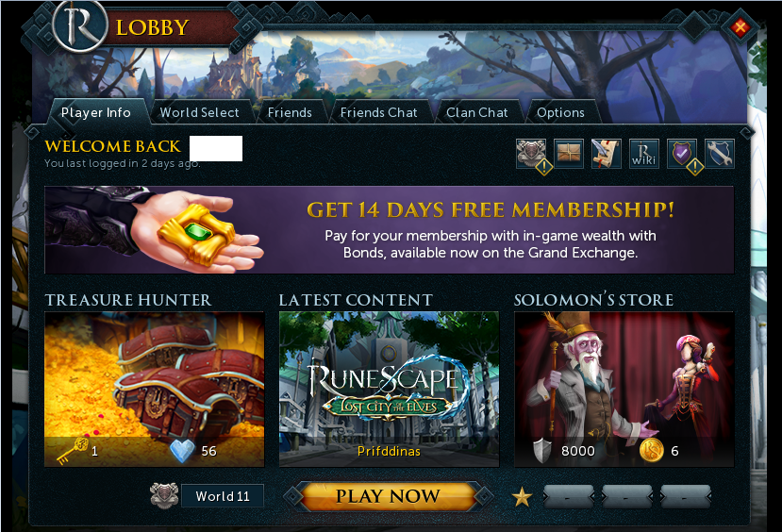Switch to the World Select tab
Image resolution: width=782 pixels, height=532 pixels.
199,112
